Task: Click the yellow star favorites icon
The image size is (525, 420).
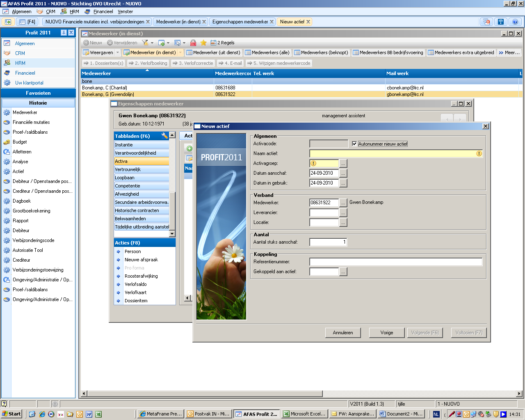Action: (203, 43)
